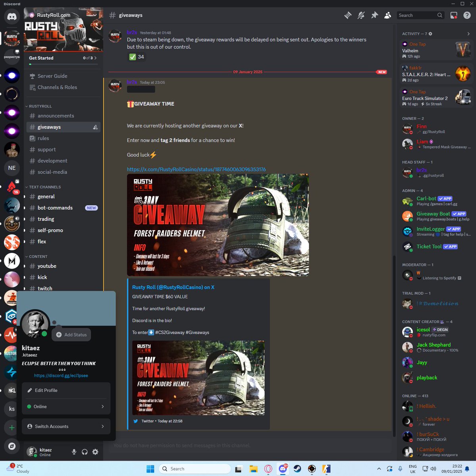Viewport: 476px width, 476px height.
Task: Click activity settings gear icon
Action: coord(430,34)
